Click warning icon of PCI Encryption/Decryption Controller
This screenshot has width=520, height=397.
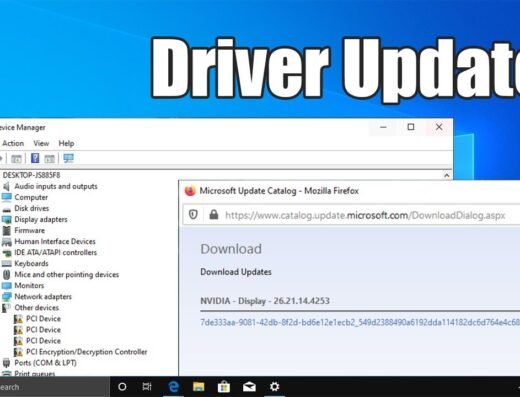pyautogui.click(x=18, y=352)
